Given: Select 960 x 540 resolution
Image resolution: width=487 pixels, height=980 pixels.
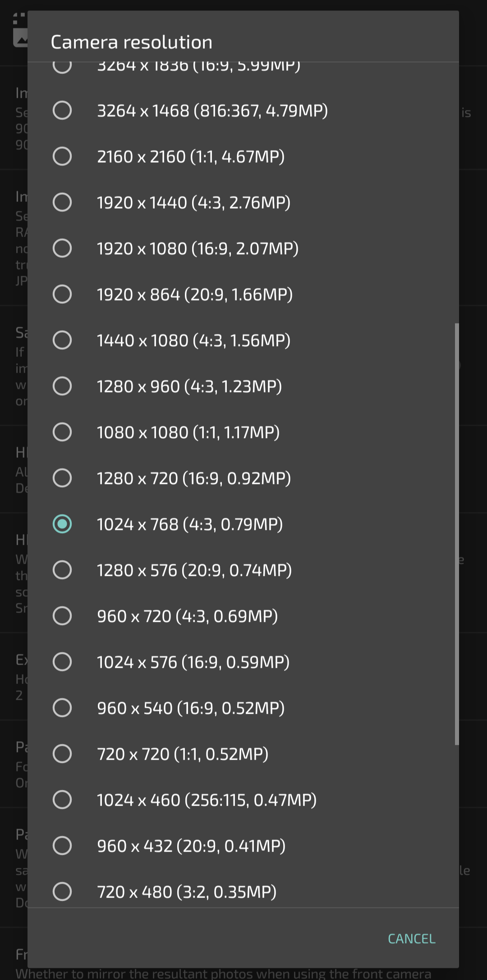Looking at the screenshot, I should (x=243, y=708).
